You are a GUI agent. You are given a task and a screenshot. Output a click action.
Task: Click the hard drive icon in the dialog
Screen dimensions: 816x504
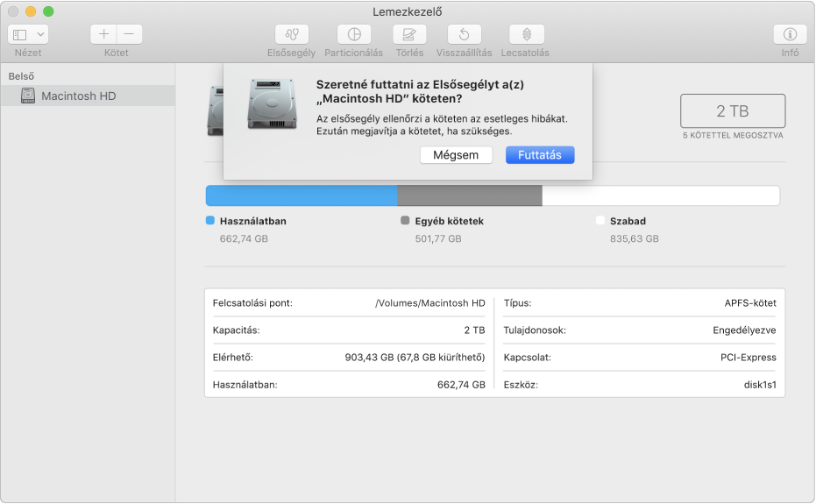tap(273, 103)
